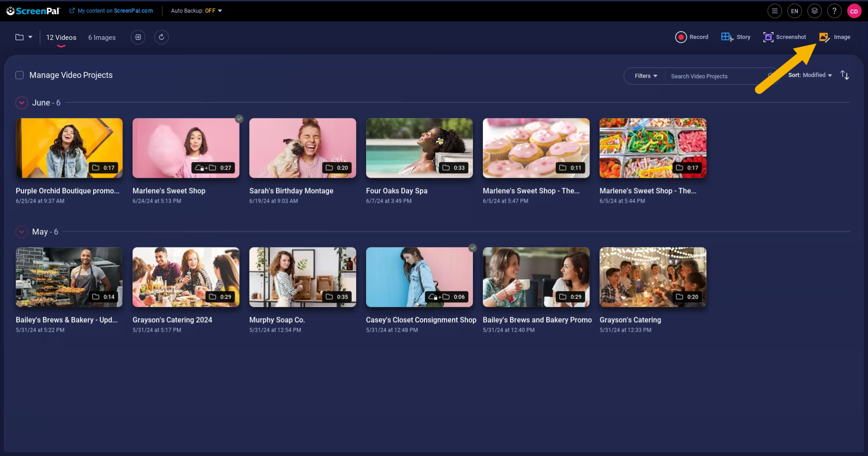The image size is (868, 456).
Task: Click folder icon on Purple Orchid Boutique video
Action: tap(96, 168)
